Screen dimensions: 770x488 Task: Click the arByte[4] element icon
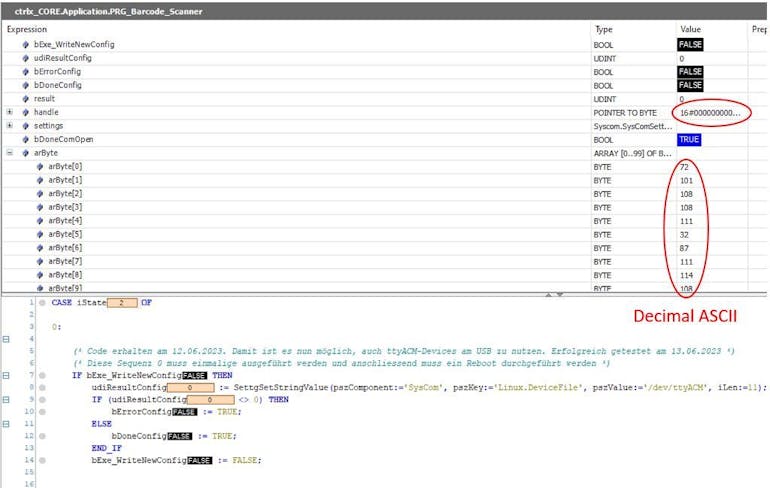pos(40,220)
